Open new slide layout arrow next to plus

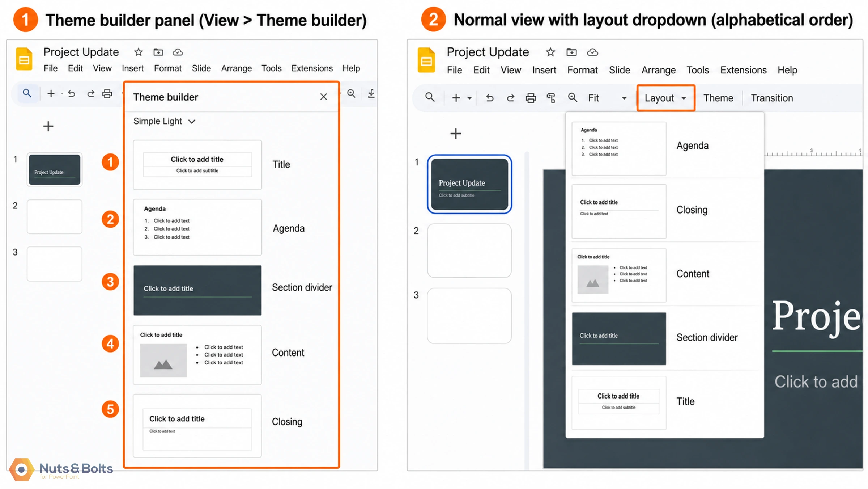point(469,98)
